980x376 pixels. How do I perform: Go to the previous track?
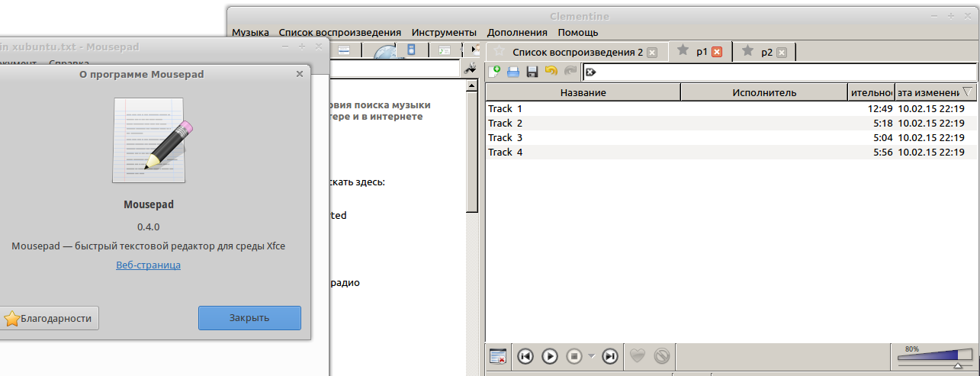525,355
